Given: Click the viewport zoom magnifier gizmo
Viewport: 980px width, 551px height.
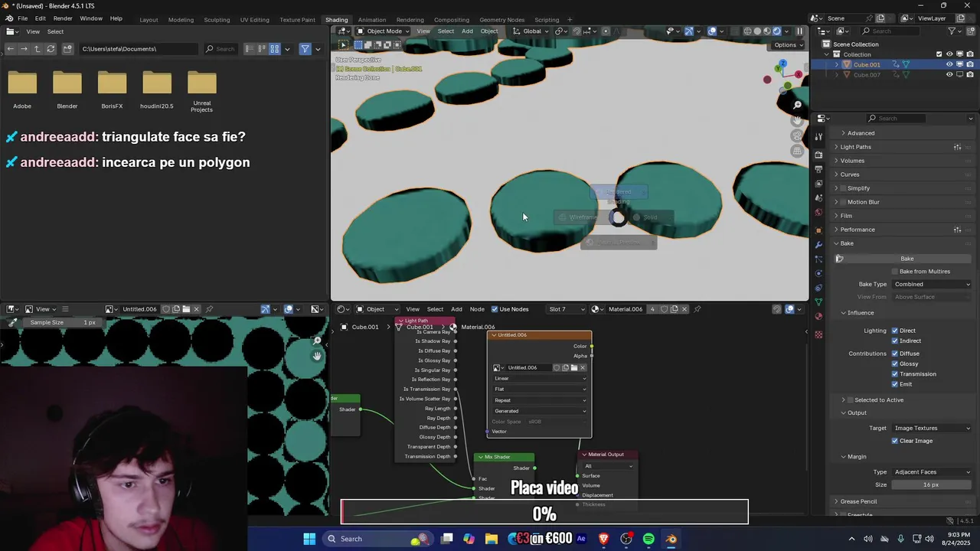Looking at the screenshot, I should [x=797, y=105].
